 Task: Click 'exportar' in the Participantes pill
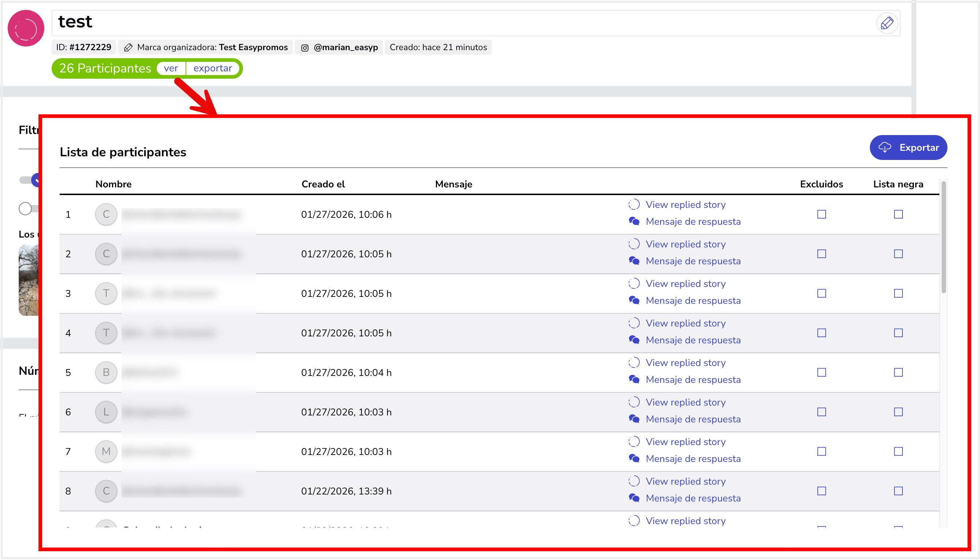212,68
